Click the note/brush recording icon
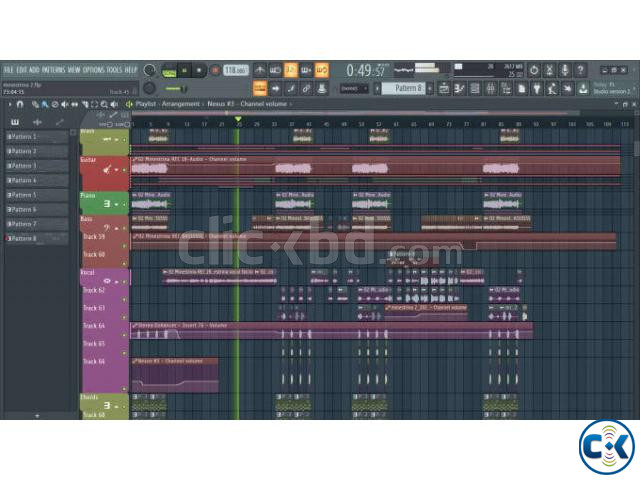 pyautogui.click(x=291, y=88)
